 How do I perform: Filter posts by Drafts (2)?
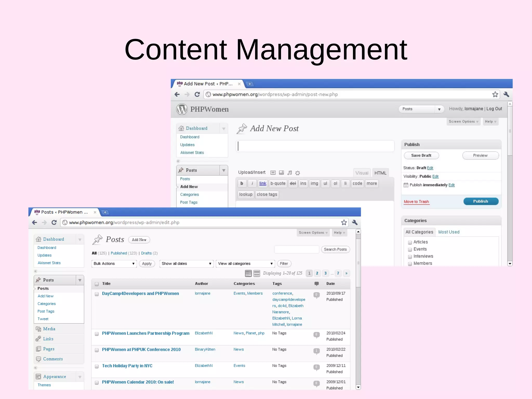149,253
